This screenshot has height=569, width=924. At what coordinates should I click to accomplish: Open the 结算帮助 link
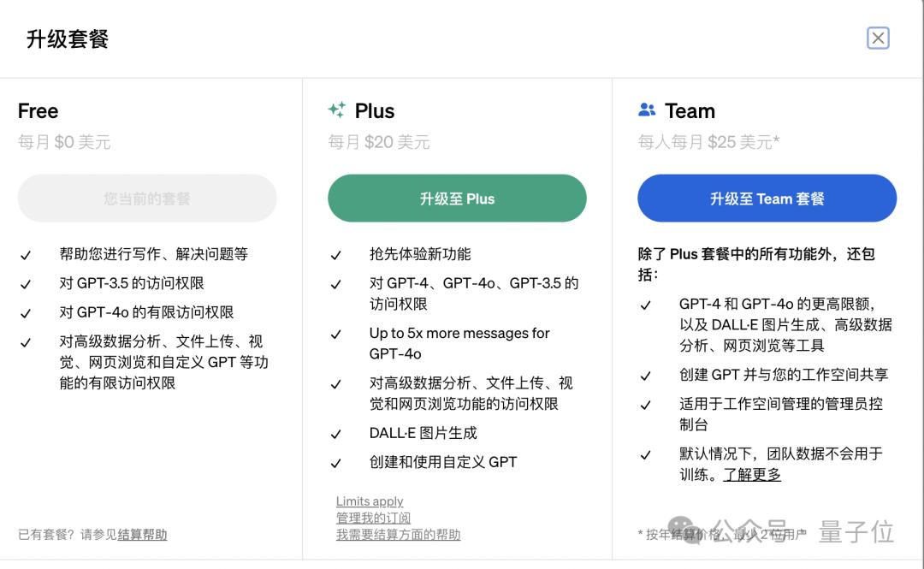click(142, 535)
